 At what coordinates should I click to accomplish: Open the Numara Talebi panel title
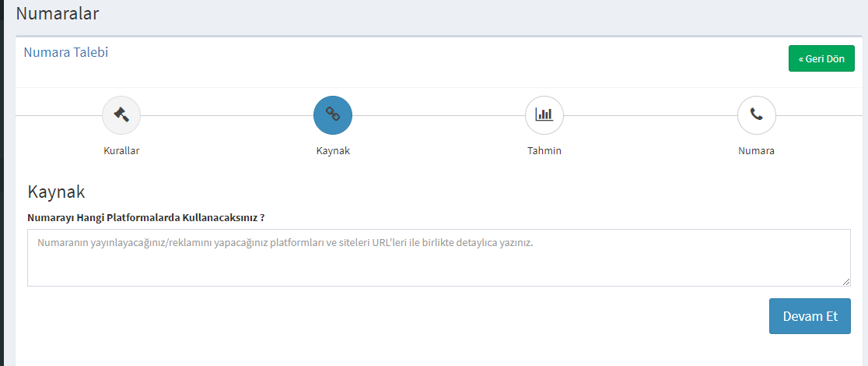(66, 53)
